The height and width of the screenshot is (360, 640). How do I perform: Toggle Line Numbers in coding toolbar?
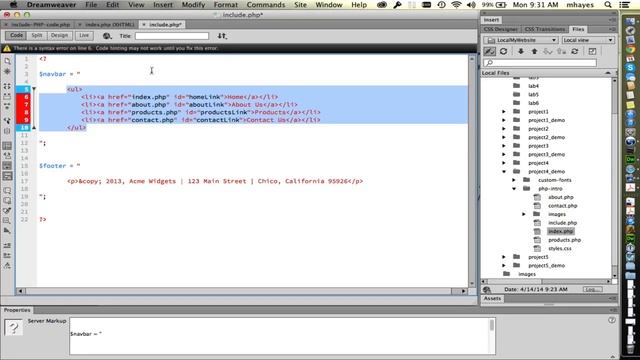7,146
